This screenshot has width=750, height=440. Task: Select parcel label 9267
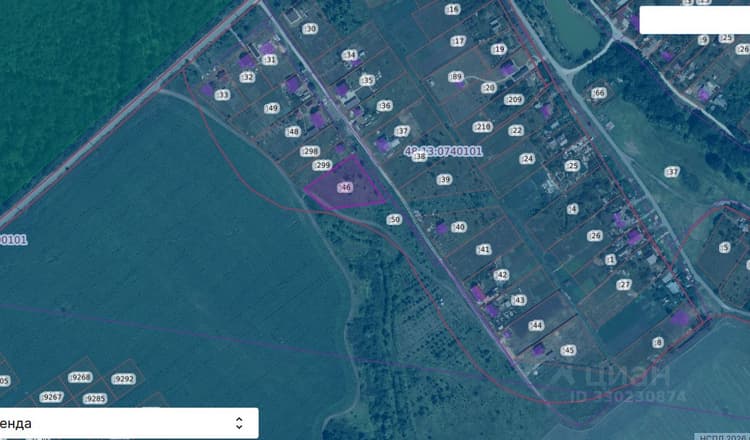51,397
